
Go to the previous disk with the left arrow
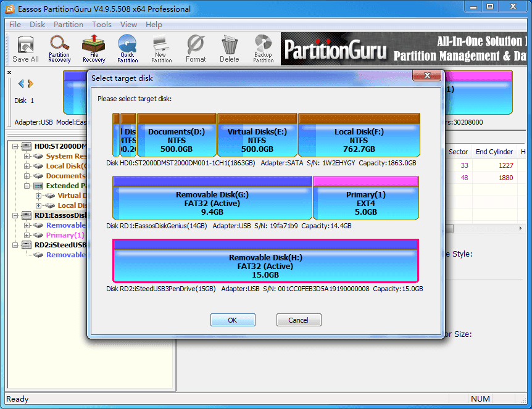[x=21, y=83]
